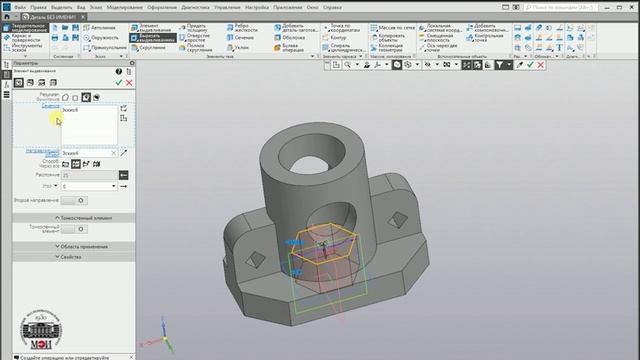
Task: Select Придать толщину command
Action: pyautogui.click(x=193, y=28)
